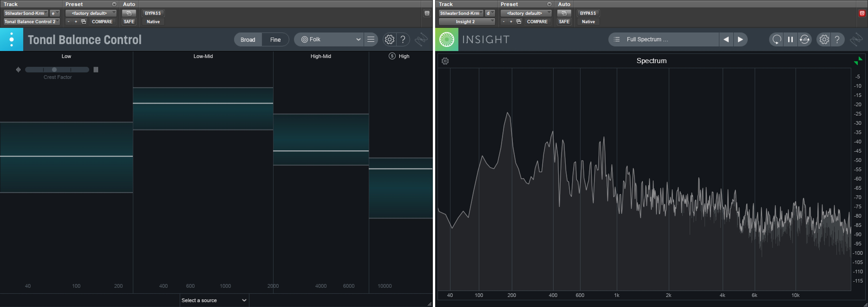
Task: Toggle SAFE in Insight window
Action: pos(564,22)
